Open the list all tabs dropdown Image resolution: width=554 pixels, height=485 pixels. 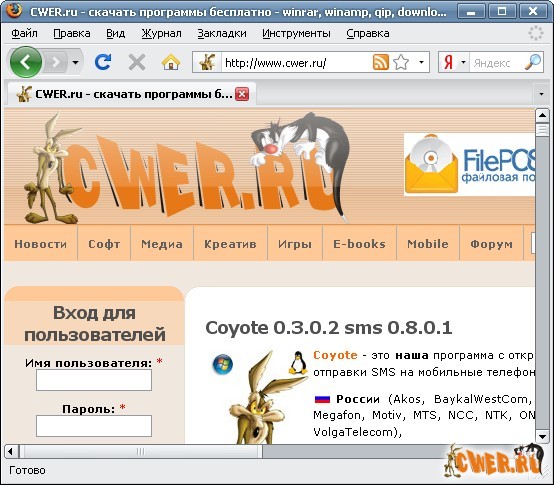(x=541, y=94)
